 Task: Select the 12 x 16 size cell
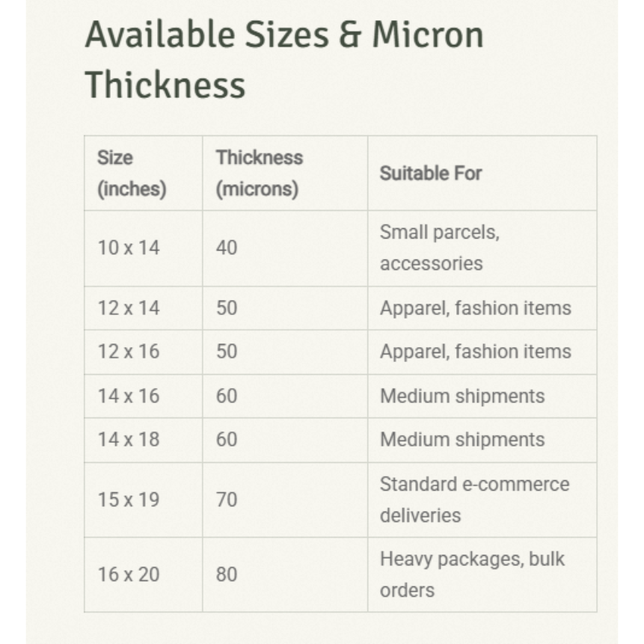coord(129,352)
